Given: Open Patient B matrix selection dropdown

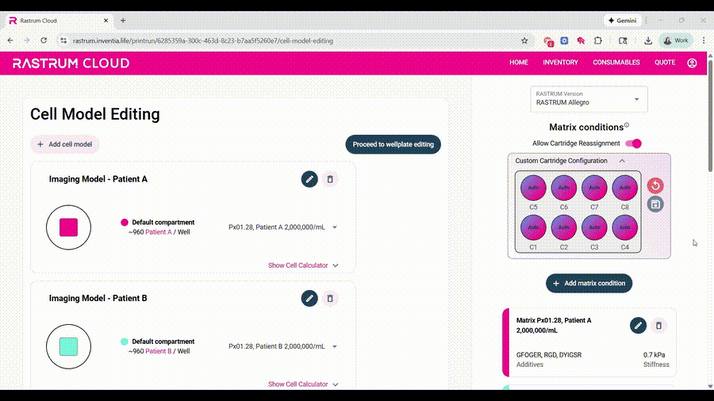Looking at the screenshot, I should coord(283,346).
